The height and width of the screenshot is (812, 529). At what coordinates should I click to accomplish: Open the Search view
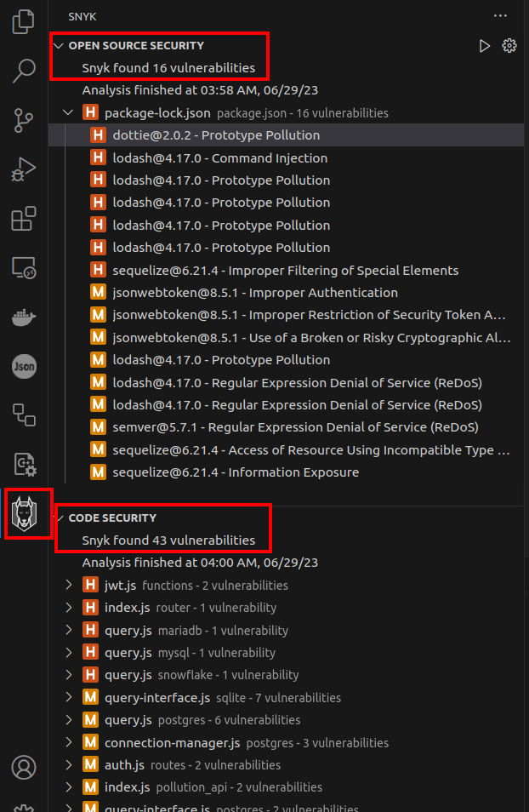click(x=24, y=71)
